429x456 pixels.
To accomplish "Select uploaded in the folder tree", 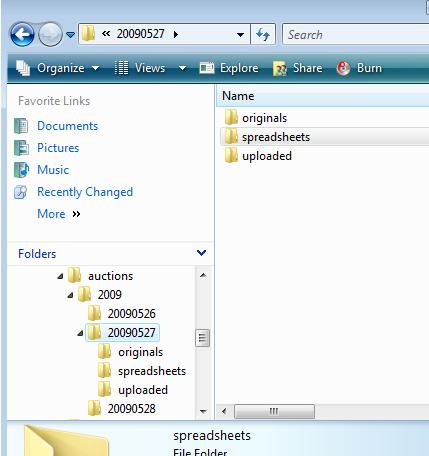I will (x=143, y=390).
